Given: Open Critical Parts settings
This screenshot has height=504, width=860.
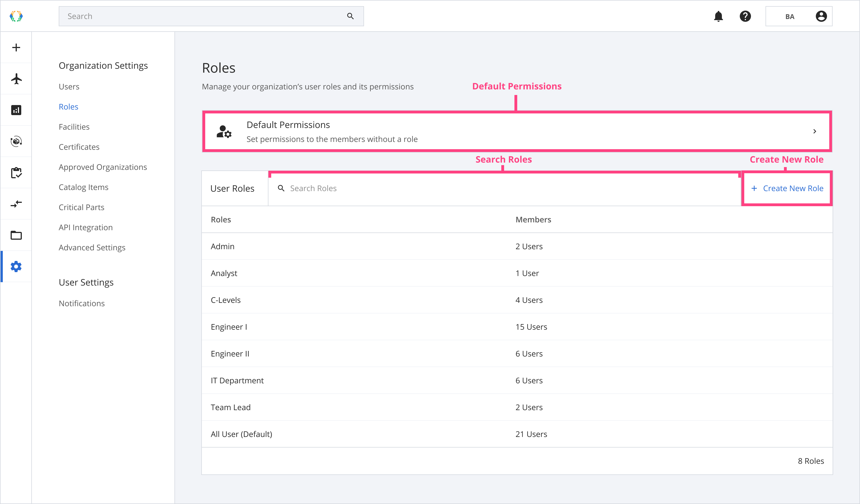Looking at the screenshot, I should [x=82, y=207].
